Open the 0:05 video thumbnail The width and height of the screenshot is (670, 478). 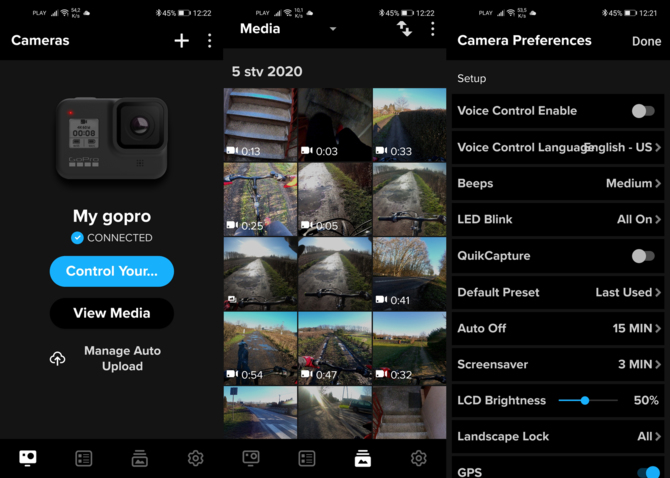[335, 199]
